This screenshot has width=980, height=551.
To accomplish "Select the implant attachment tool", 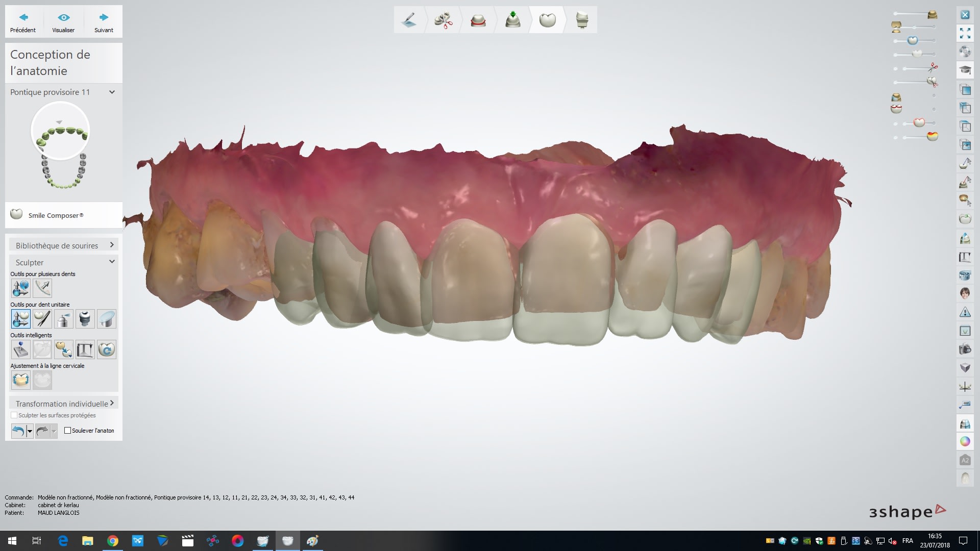I will pos(85,319).
